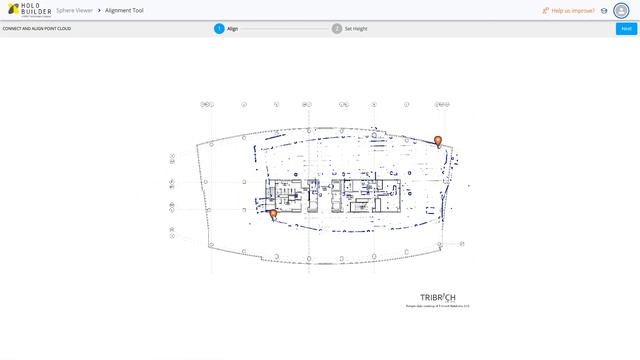Click the graduation cap tutorial icon

(604, 11)
